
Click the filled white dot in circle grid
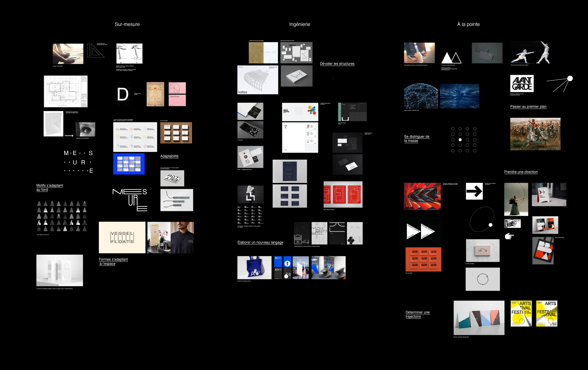tap(460, 140)
